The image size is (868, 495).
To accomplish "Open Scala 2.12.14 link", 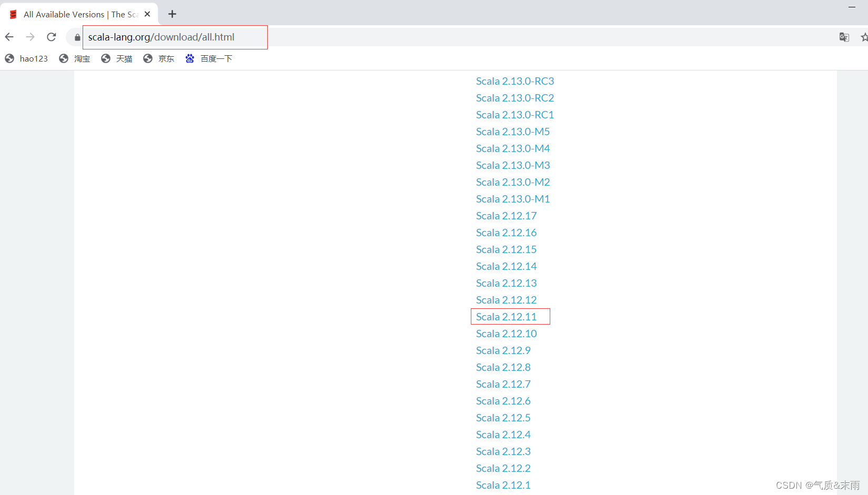I will (507, 266).
